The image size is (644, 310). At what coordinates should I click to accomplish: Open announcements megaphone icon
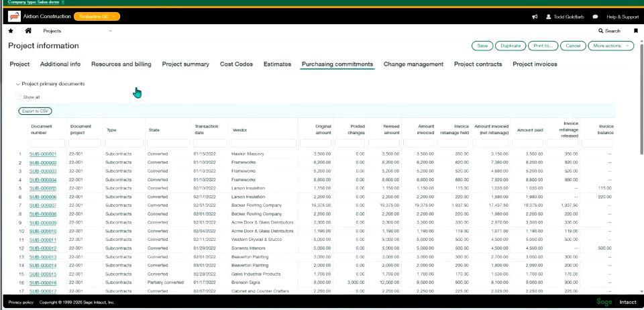[x=535, y=17]
